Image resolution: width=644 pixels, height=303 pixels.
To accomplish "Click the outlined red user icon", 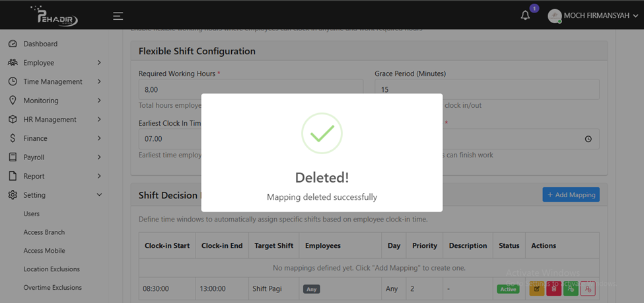I will pyautogui.click(x=588, y=288).
